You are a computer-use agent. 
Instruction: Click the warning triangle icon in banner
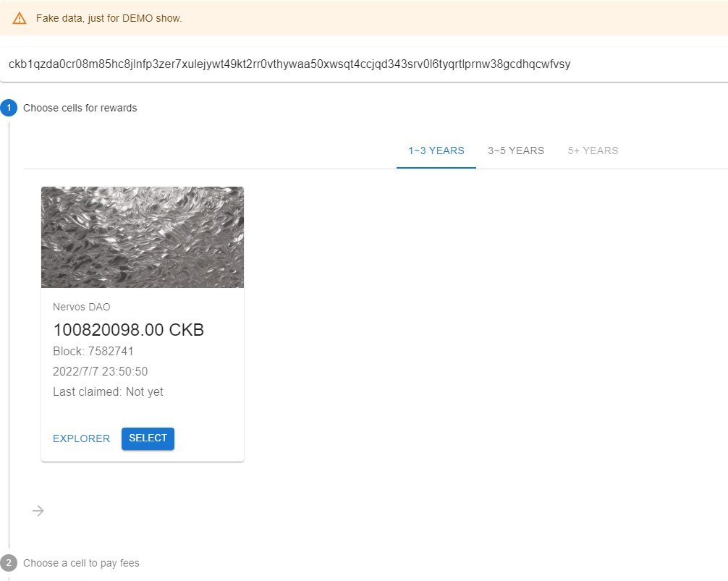[20, 18]
